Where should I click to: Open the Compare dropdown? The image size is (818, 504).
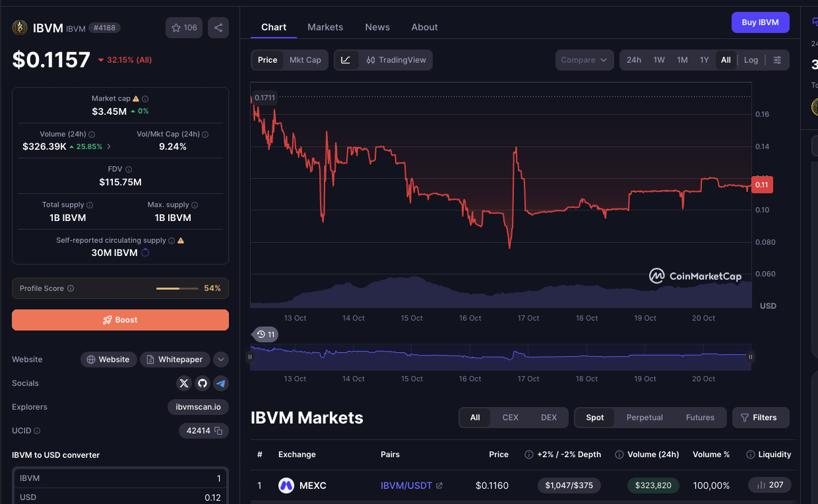(584, 60)
